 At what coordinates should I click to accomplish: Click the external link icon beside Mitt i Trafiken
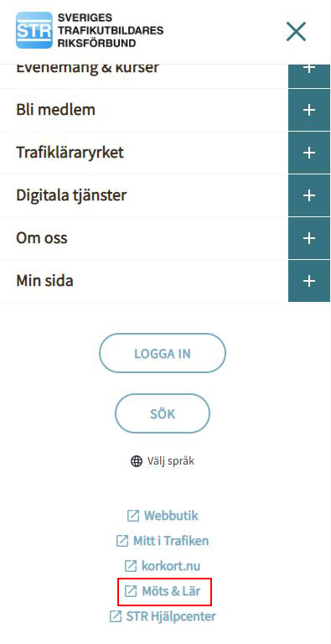click(122, 541)
